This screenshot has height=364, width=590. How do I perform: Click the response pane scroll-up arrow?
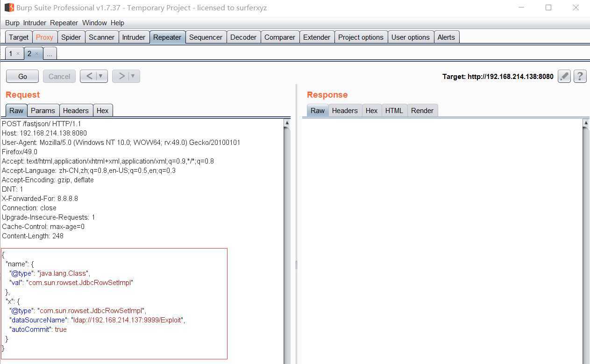(x=586, y=123)
